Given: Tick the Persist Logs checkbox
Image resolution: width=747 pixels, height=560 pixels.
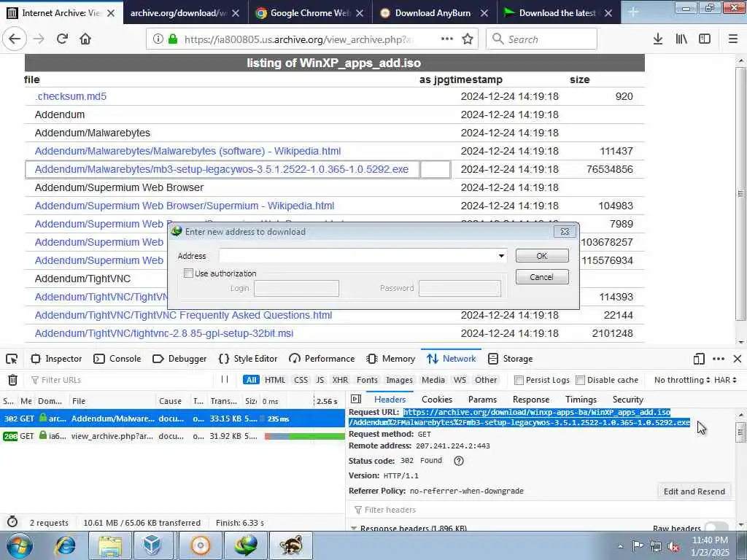Looking at the screenshot, I should (x=519, y=380).
